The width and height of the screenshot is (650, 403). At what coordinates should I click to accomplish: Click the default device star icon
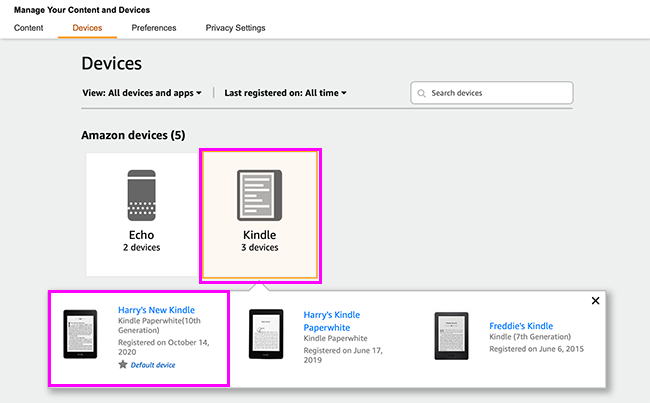123,365
